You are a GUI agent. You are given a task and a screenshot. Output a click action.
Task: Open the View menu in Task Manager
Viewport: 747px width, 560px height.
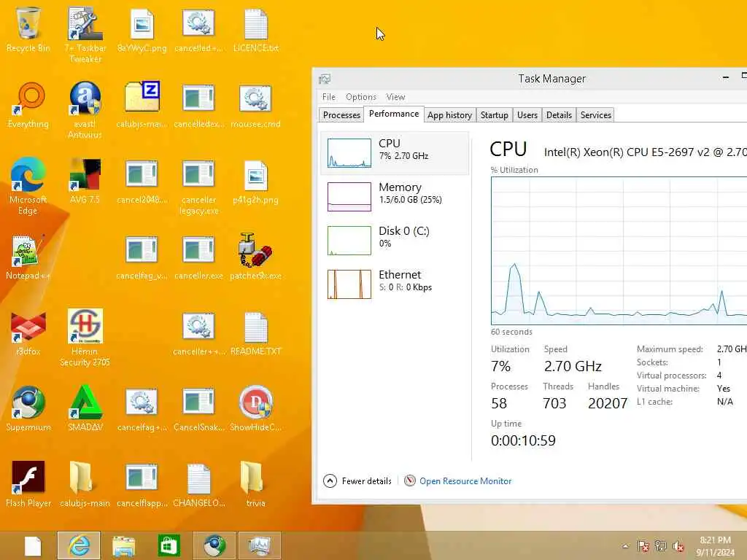click(395, 97)
